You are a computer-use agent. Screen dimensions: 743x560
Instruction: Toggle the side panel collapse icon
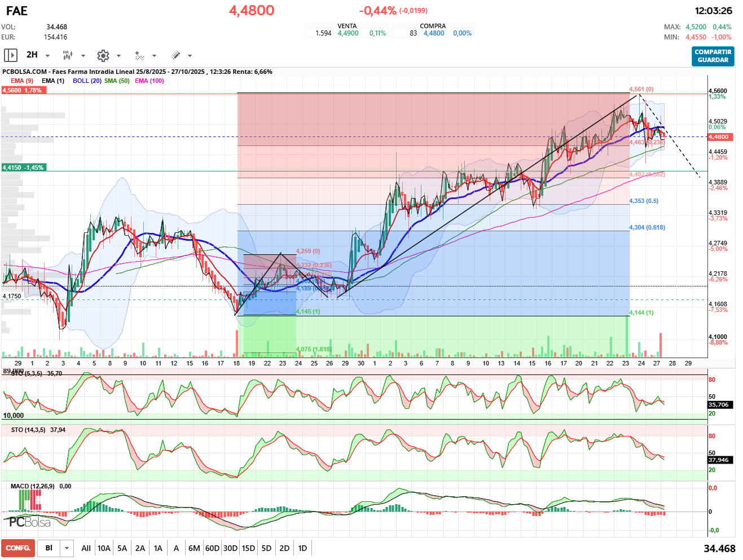point(10,55)
